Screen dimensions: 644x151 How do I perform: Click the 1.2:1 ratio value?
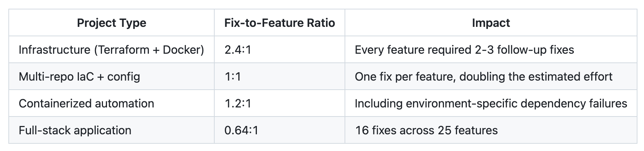tap(238, 103)
